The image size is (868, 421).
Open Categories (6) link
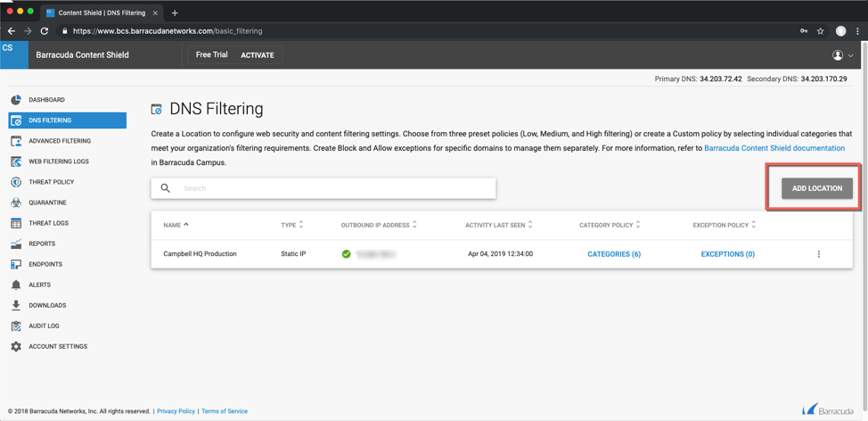pyautogui.click(x=614, y=254)
